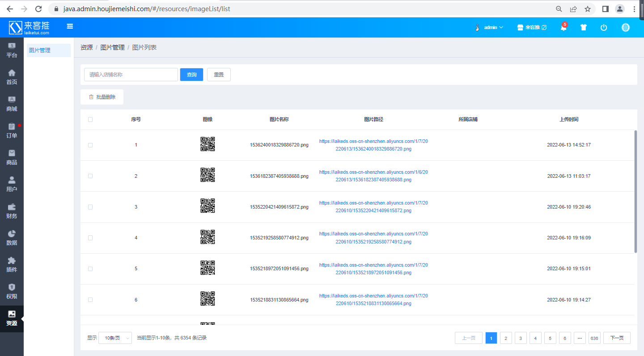Click the 来客推 logo in the header
This screenshot has width=644, height=356.
click(29, 27)
